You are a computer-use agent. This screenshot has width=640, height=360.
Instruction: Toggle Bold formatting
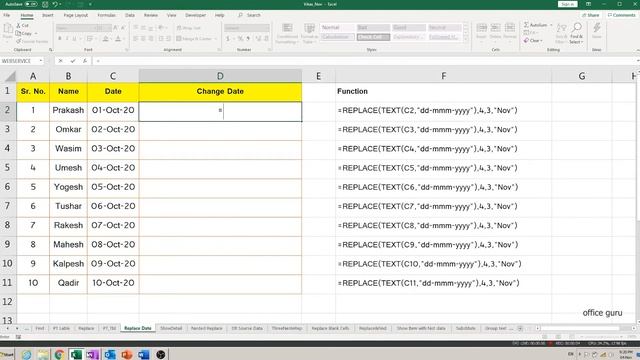60,39
